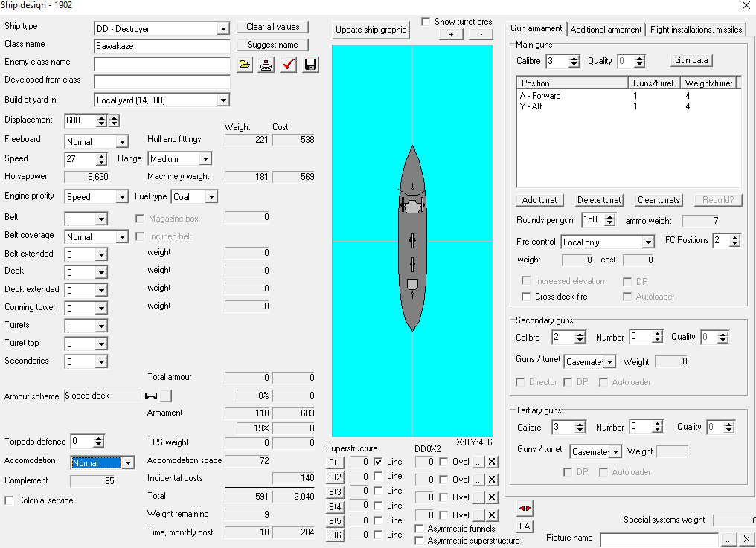Click the Gun data button

691,60
